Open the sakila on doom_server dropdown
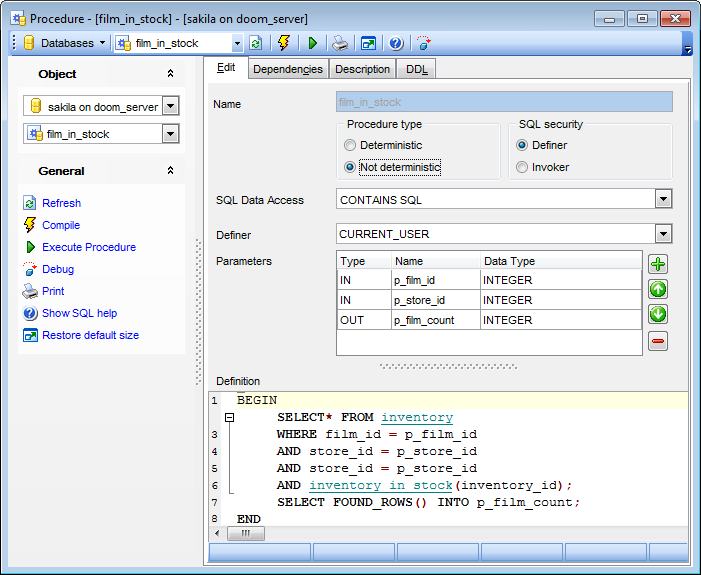 (170, 106)
